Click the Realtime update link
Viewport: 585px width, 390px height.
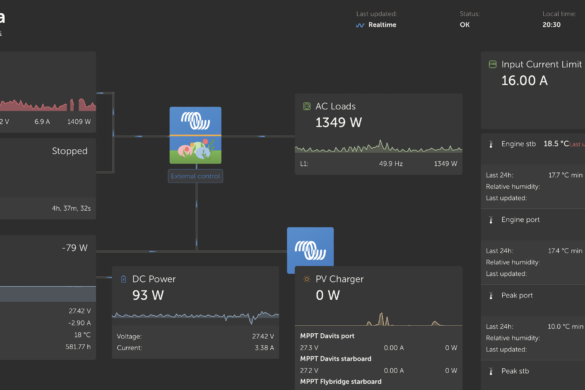click(382, 25)
